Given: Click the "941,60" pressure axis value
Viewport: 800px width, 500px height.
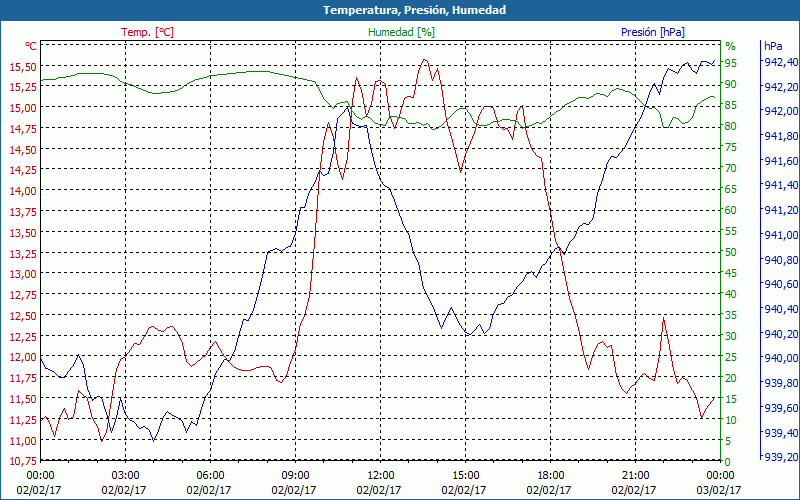Looking at the screenshot, I should click(781, 161).
